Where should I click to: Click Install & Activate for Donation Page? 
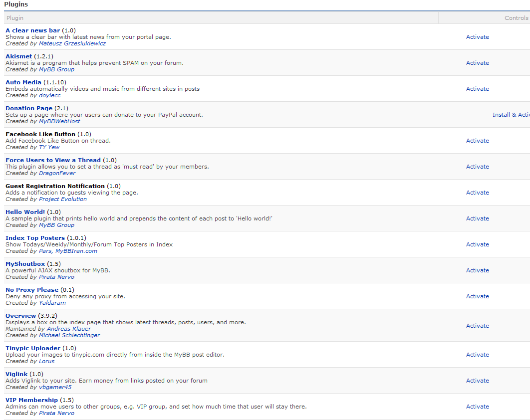[511, 115]
